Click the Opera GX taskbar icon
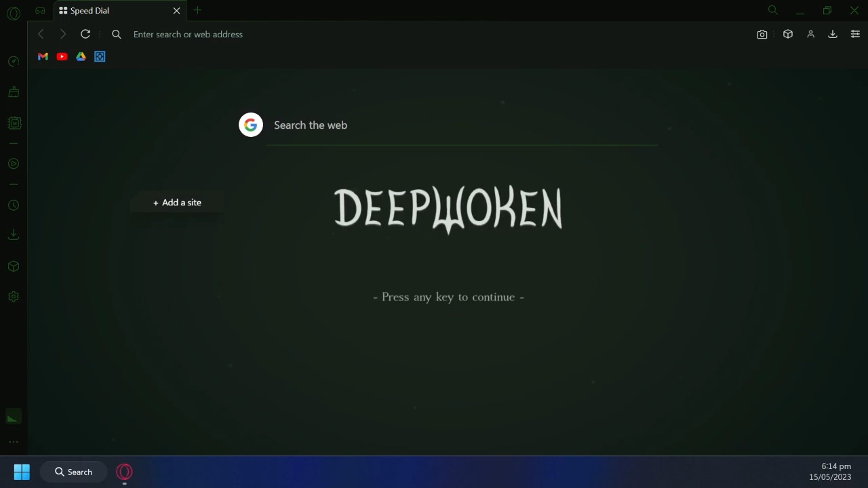 124,472
